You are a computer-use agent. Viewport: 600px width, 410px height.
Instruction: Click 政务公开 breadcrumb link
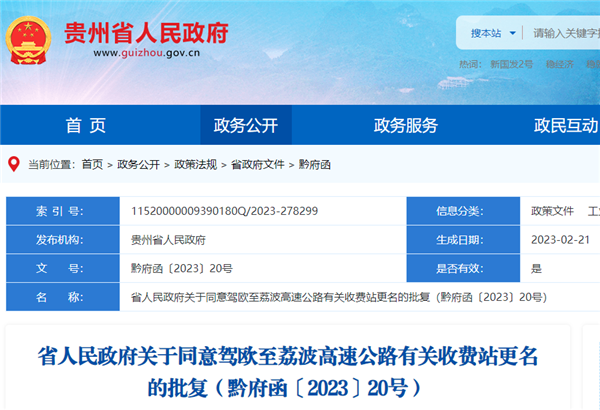pos(138,164)
